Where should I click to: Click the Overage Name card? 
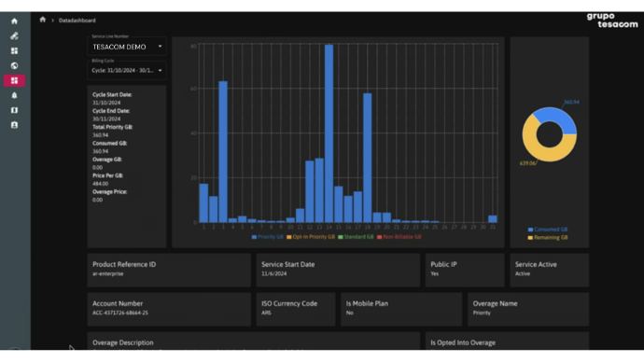point(528,309)
